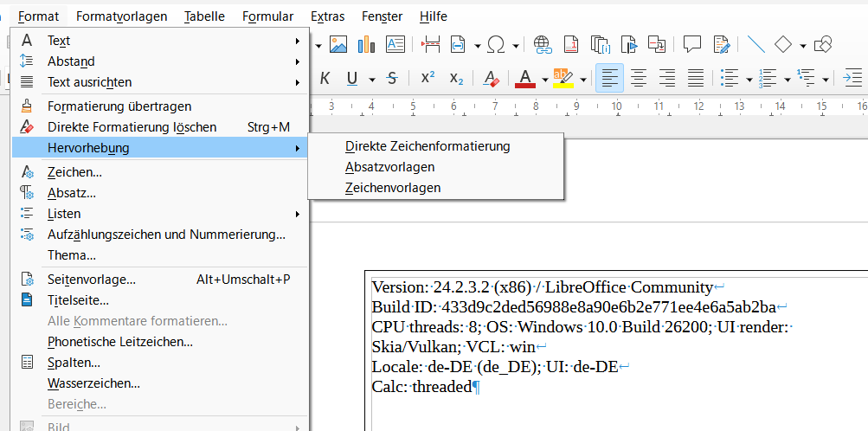Viewport: 868px width, 431px height.
Task: Click the Clear Direct Formatting eraser icon
Action: coord(491,79)
